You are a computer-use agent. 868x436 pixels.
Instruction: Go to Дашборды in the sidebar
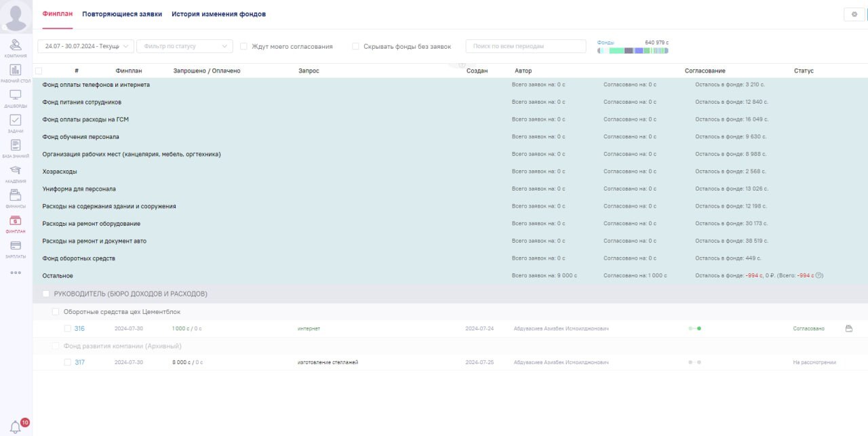(16, 96)
